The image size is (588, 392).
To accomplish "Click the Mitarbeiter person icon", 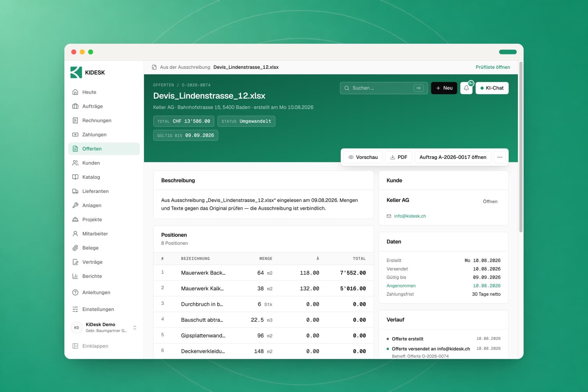I will [75, 234].
